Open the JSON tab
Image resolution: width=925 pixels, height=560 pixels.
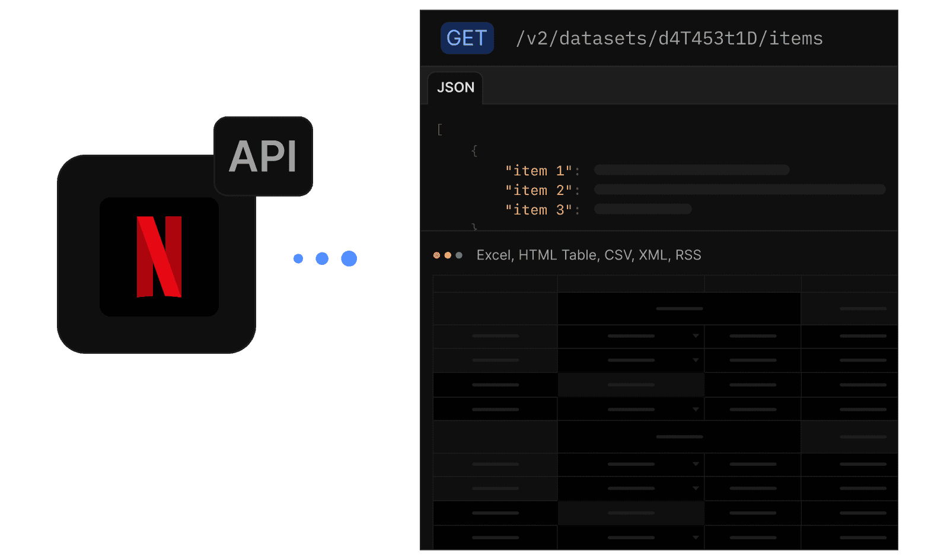455,88
